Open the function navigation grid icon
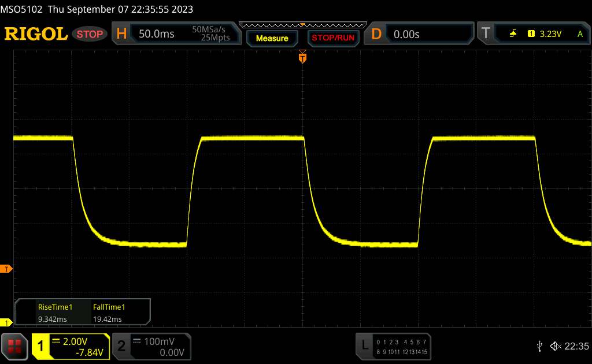Image resolution: width=592 pixels, height=364 pixels. 16,346
